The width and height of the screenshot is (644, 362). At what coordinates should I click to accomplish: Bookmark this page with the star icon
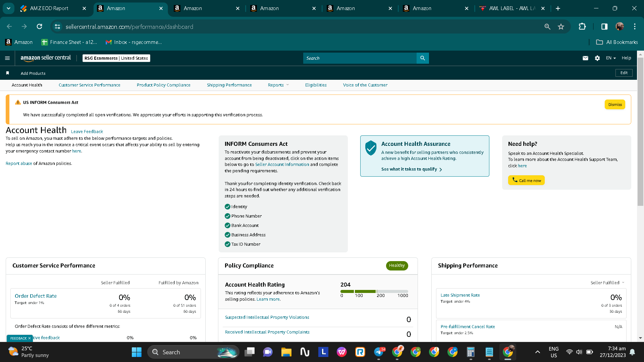coord(561,26)
